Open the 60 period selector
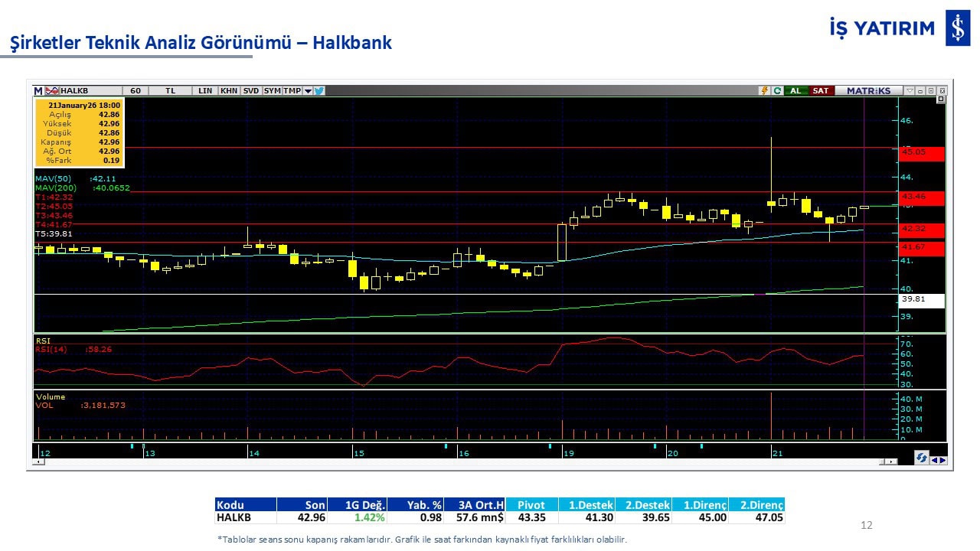The width and height of the screenshot is (980, 551). tap(135, 90)
